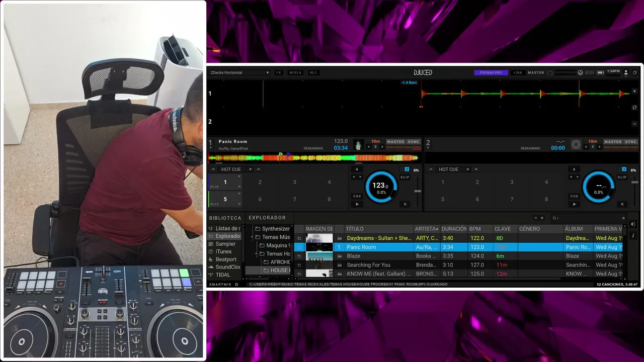Click deck 1 key lock music-note icon

click(407, 169)
